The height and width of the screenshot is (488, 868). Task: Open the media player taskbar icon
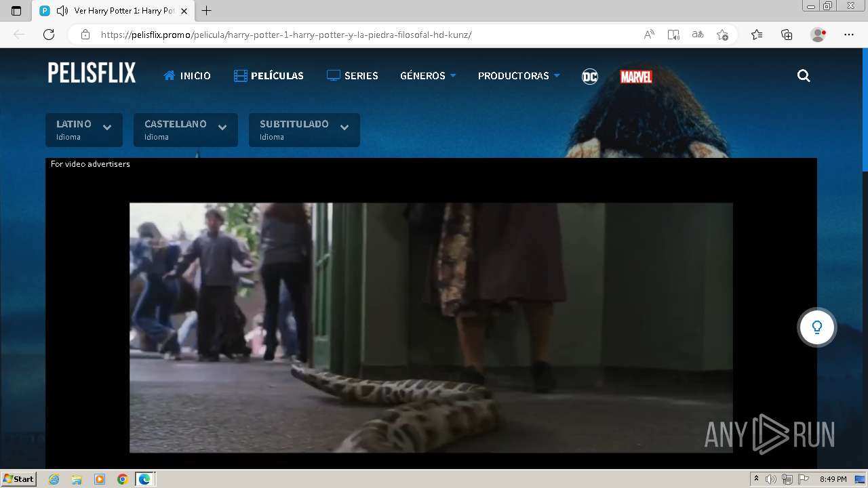click(x=100, y=479)
